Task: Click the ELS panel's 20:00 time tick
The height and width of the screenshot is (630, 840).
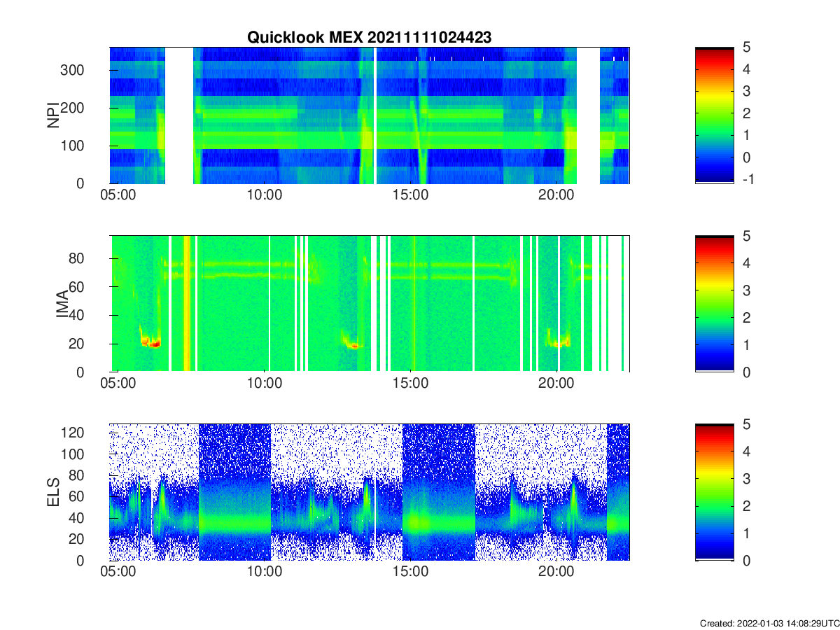Action: click(x=556, y=571)
